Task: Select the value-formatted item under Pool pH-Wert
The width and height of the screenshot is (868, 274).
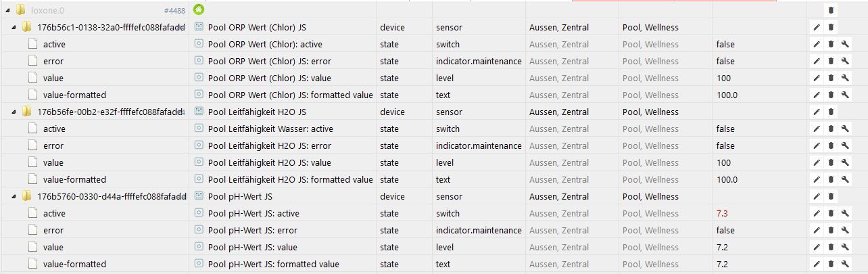Action: pyautogui.click(x=74, y=264)
